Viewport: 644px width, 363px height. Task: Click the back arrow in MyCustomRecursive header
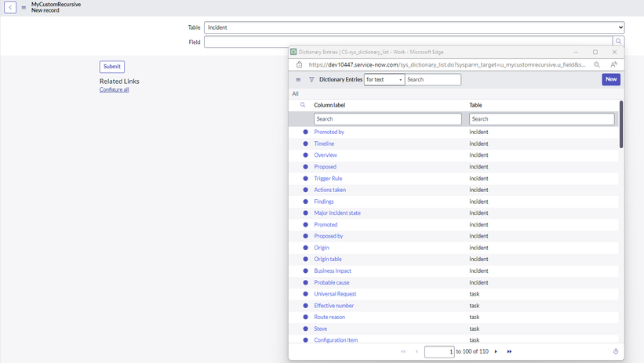[x=10, y=7]
